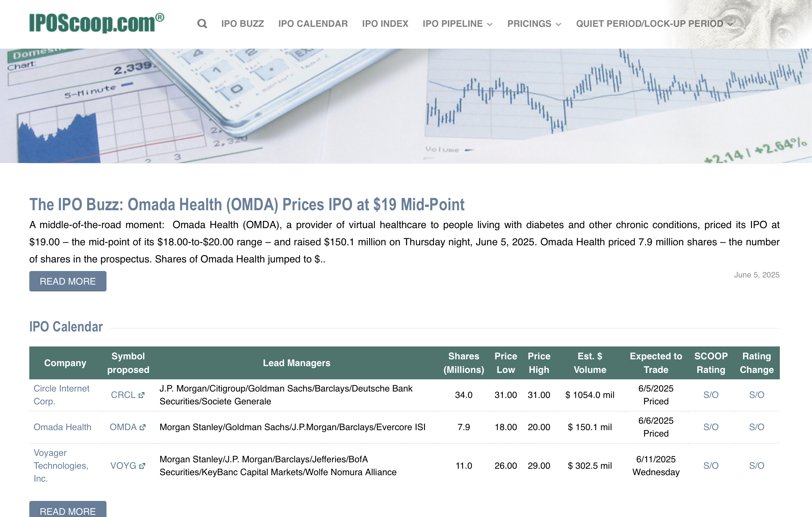This screenshot has height=517, width=812.
Task: Click the 6/11/2025 Wednesday trade date cell
Action: pos(656,466)
